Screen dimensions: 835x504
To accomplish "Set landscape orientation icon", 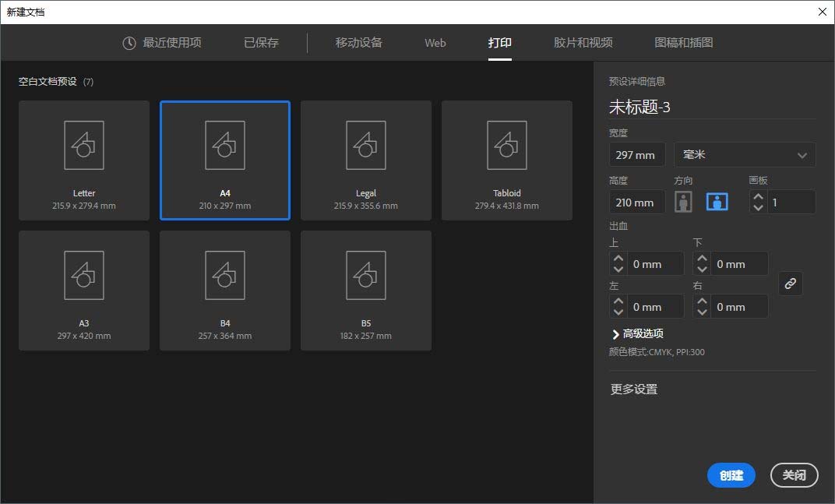I will click(x=717, y=202).
